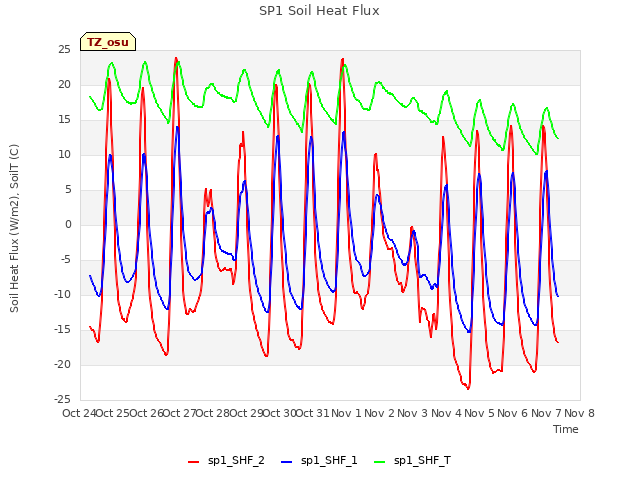This screenshot has height=480, width=640.
Task: Click the -10 y-axis tick label
Action: pyautogui.click(x=62, y=294)
